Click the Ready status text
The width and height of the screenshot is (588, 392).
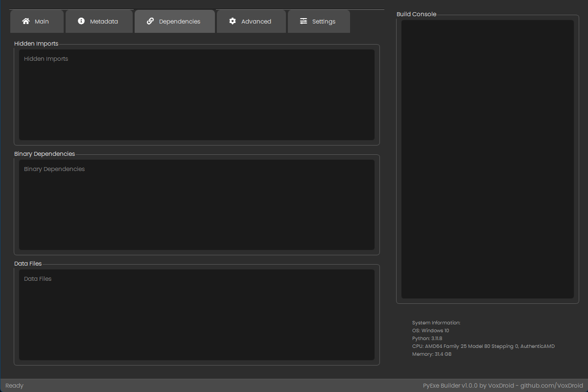click(14, 385)
